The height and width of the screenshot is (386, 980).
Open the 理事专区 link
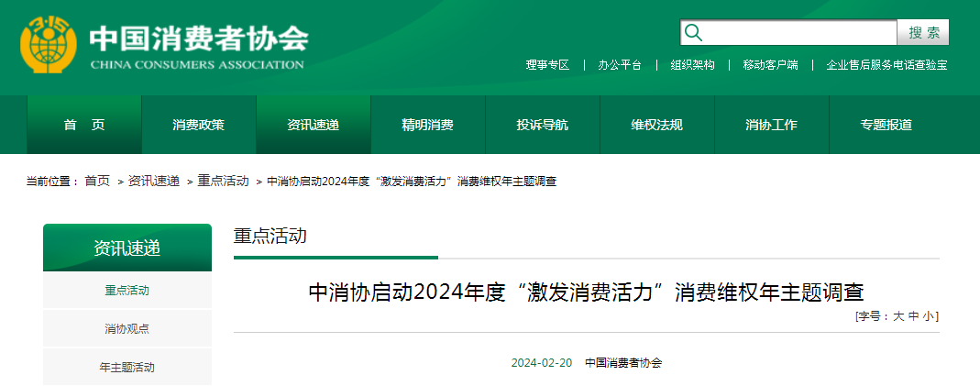547,65
